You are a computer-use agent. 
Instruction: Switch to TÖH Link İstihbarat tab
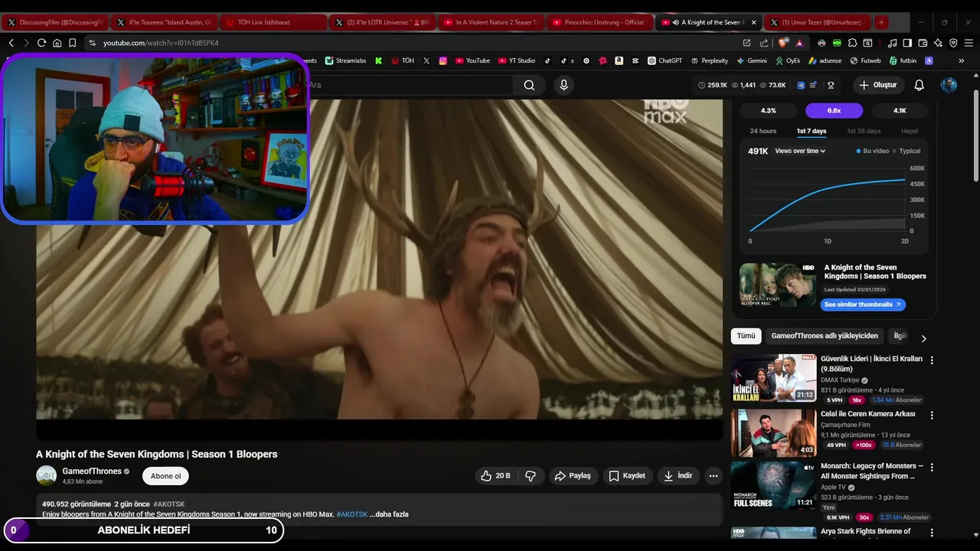272,22
